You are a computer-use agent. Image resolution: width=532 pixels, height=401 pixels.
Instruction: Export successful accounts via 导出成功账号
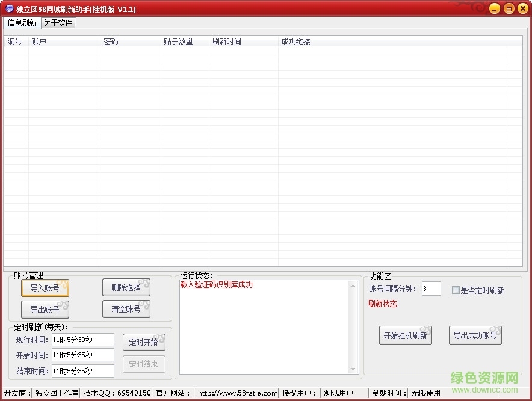pyautogui.click(x=475, y=335)
